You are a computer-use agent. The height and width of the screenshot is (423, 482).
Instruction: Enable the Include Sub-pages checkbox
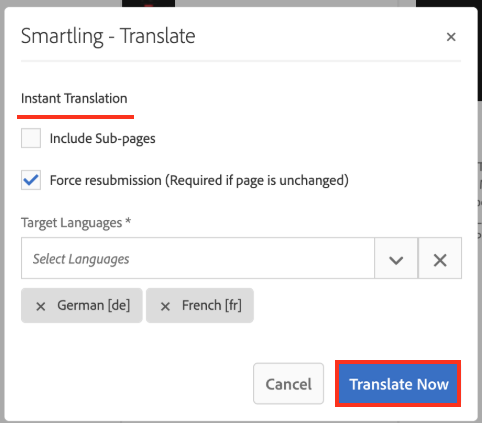[31, 138]
